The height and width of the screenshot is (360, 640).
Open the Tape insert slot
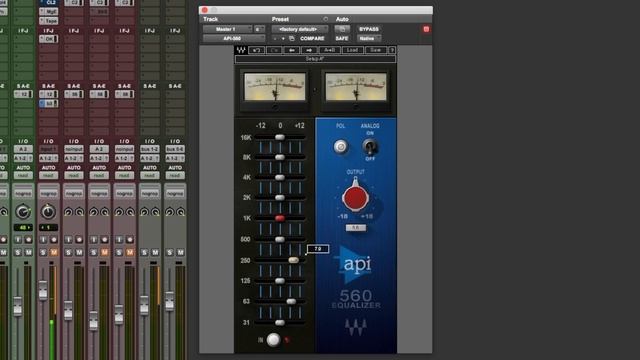coord(49,20)
